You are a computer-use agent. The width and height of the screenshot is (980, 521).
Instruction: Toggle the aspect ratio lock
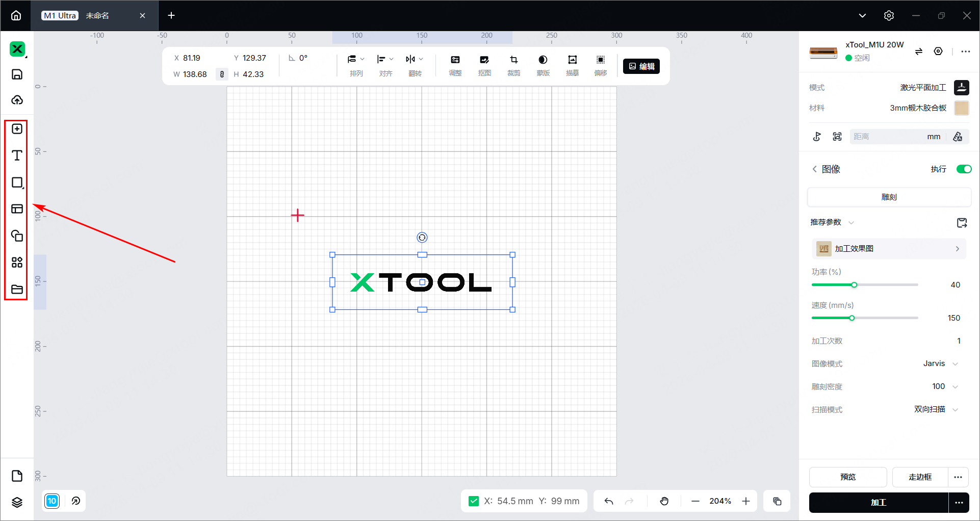pyautogui.click(x=222, y=74)
